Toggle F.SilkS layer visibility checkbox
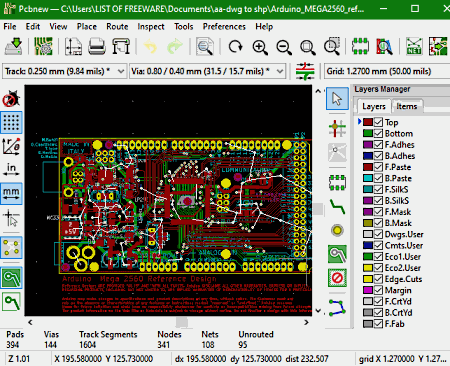Screen dimensions: 450x366 [x=378, y=189]
